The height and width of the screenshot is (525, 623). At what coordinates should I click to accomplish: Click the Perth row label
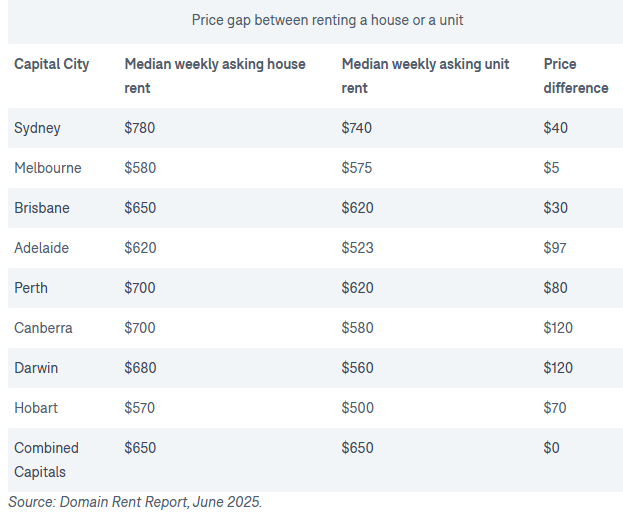tap(31, 288)
